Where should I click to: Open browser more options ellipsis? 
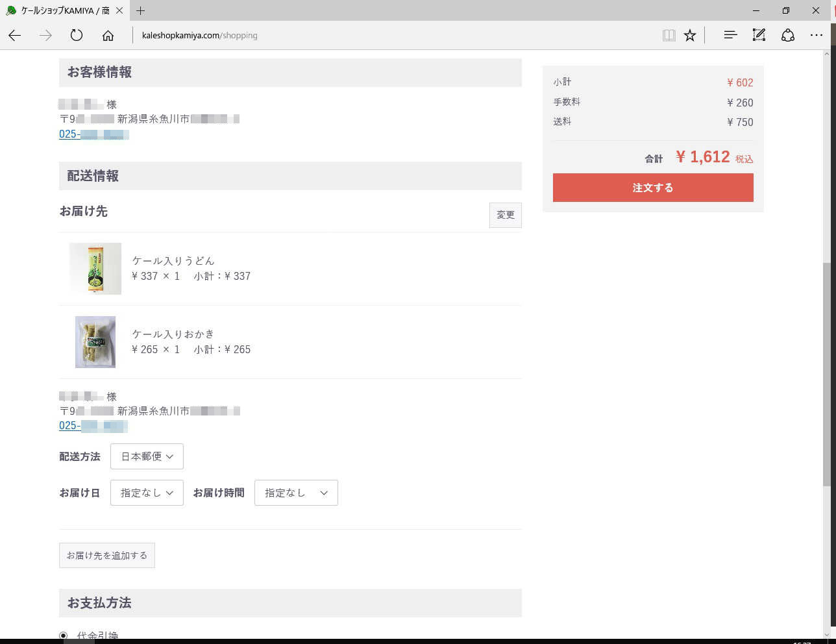coord(817,35)
